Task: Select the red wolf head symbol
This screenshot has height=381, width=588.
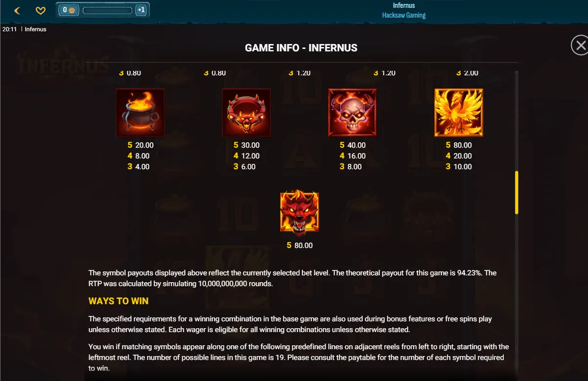Action: click(300, 212)
